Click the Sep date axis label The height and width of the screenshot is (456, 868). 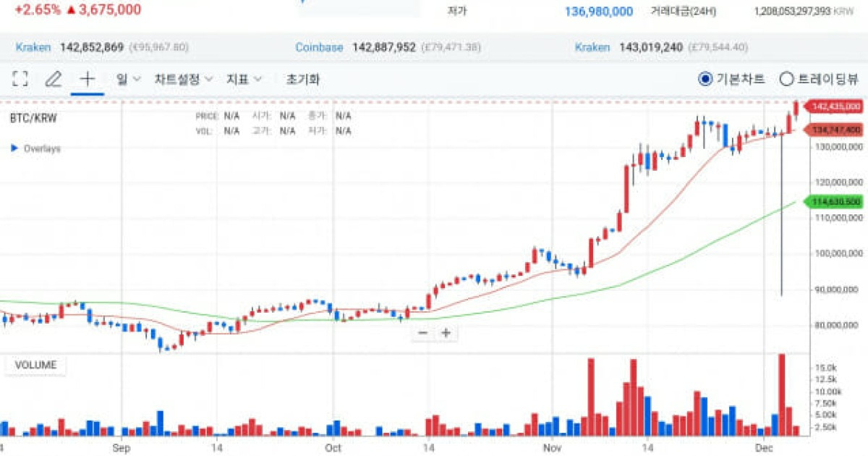pos(121,448)
